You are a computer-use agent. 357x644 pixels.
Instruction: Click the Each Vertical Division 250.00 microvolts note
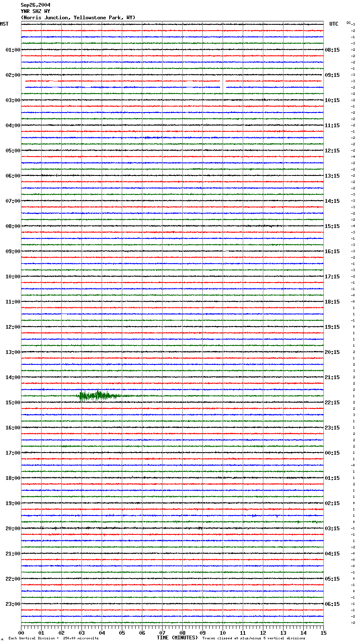pos(53,638)
